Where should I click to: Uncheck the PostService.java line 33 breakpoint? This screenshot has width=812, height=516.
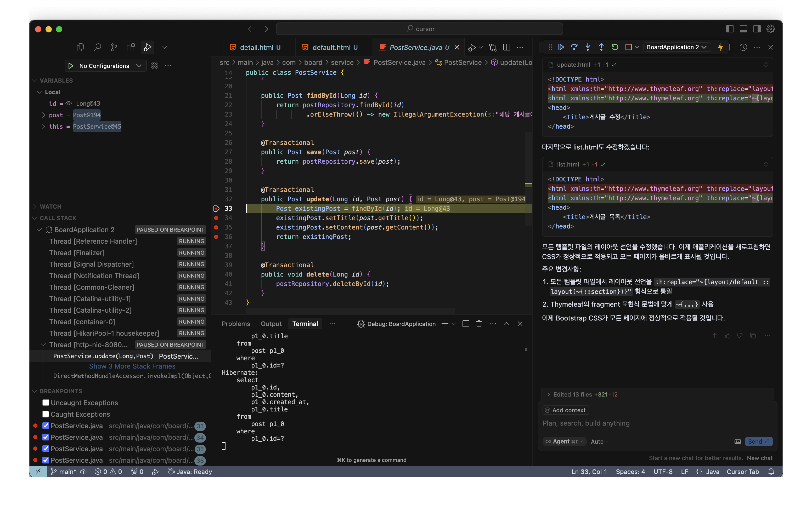46,425
